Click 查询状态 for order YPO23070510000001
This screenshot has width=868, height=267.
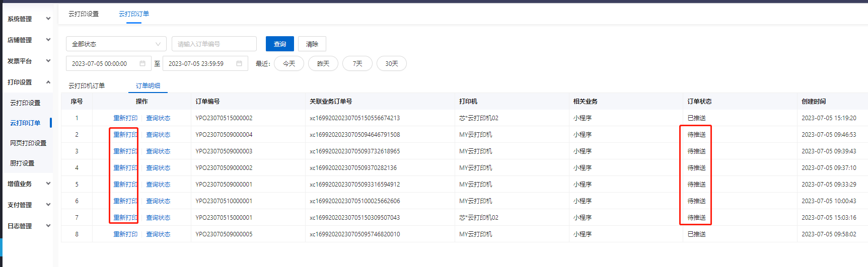[158, 201]
